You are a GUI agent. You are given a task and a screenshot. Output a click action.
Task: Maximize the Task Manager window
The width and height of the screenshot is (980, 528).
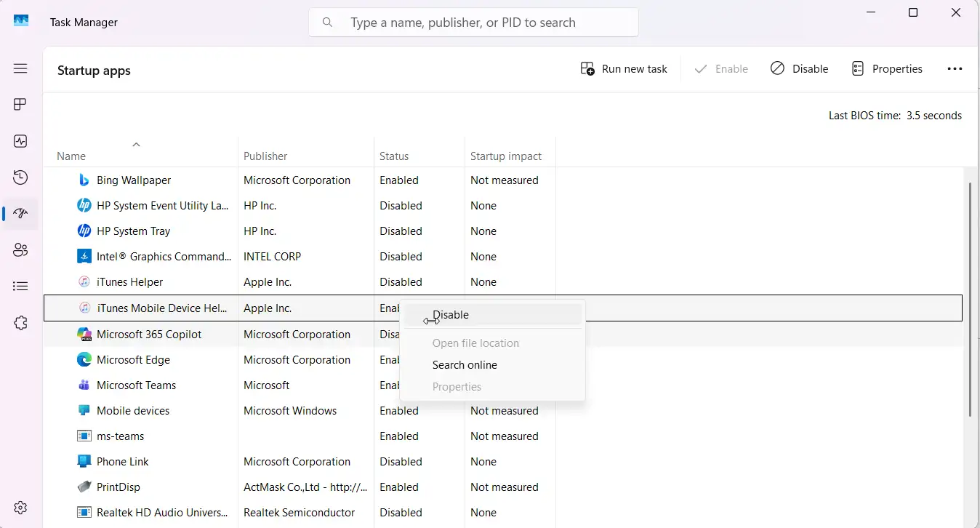click(x=913, y=12)
